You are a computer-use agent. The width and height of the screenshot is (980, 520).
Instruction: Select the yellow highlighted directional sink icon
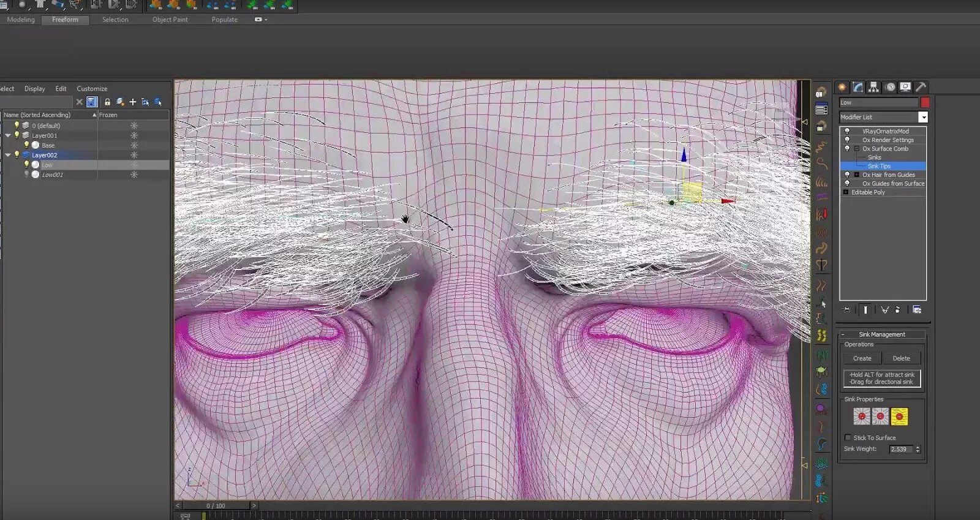point(899,416)
